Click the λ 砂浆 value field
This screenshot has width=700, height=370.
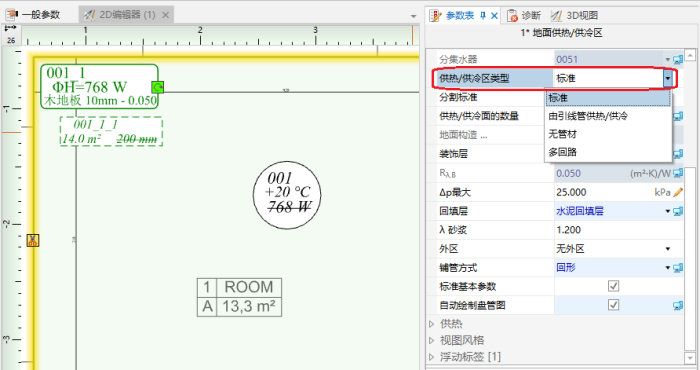click(619, 230)
